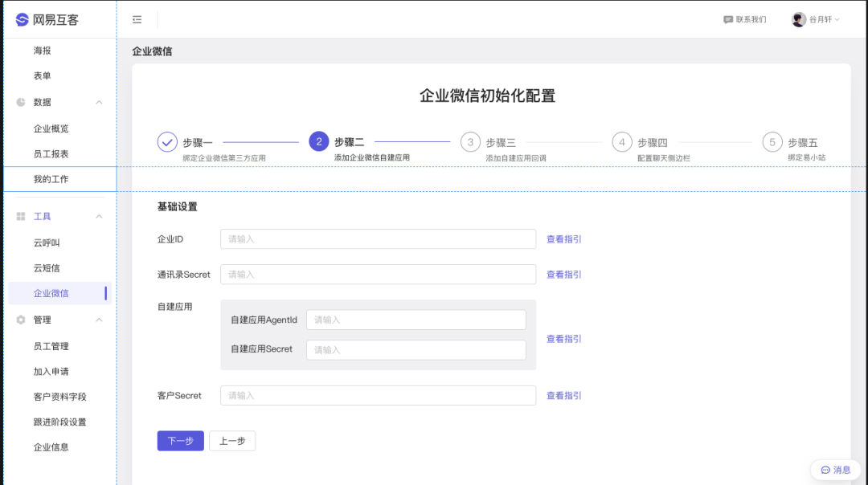Click the 数据 pie chart icon
Viewport: 868px width, 485px height.
[21, 102]
